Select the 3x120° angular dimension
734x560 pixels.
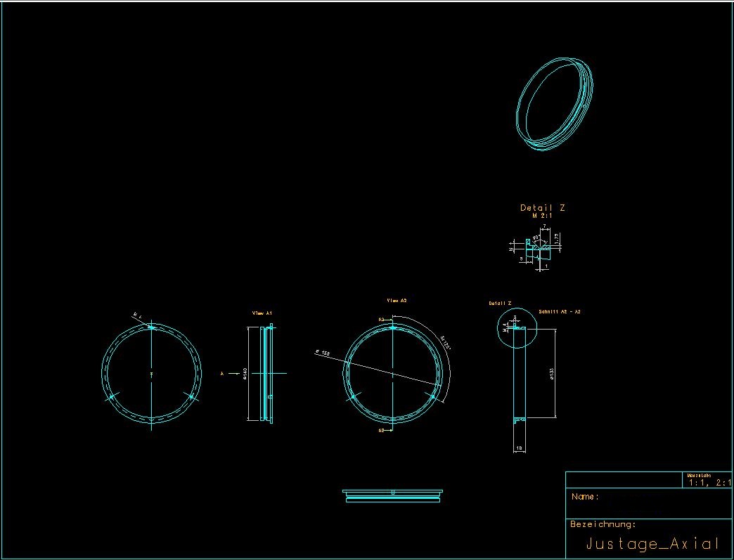[445, 343]
